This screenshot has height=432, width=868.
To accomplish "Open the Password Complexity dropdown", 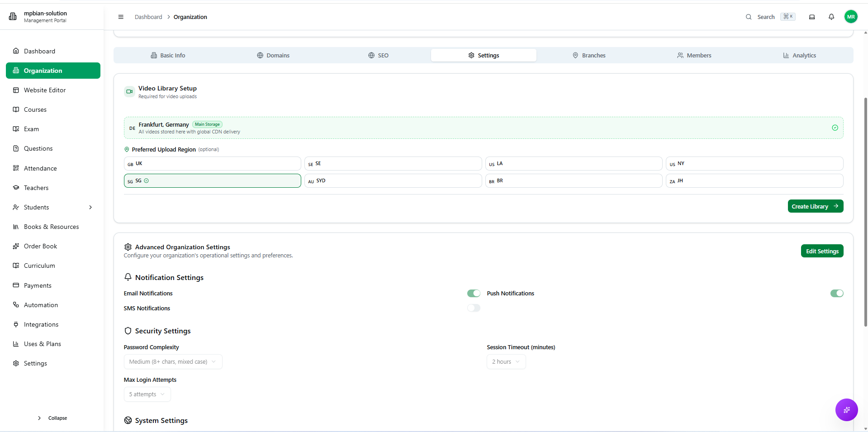I will click(x=173, y=362).
